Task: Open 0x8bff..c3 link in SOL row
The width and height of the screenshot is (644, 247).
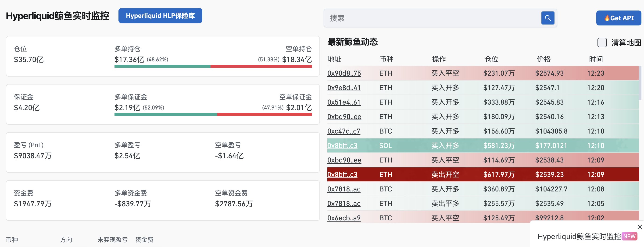Action: click(x=342, y=146)
